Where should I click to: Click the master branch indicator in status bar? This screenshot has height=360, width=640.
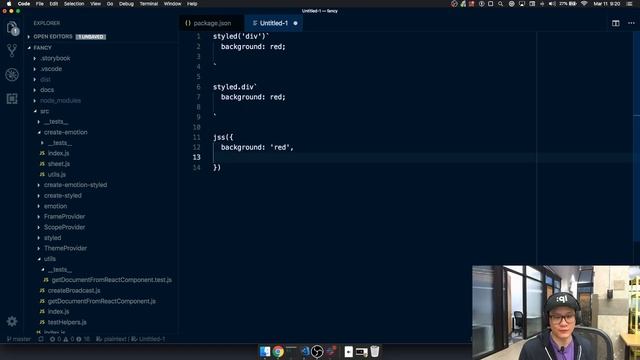point(19,339)
